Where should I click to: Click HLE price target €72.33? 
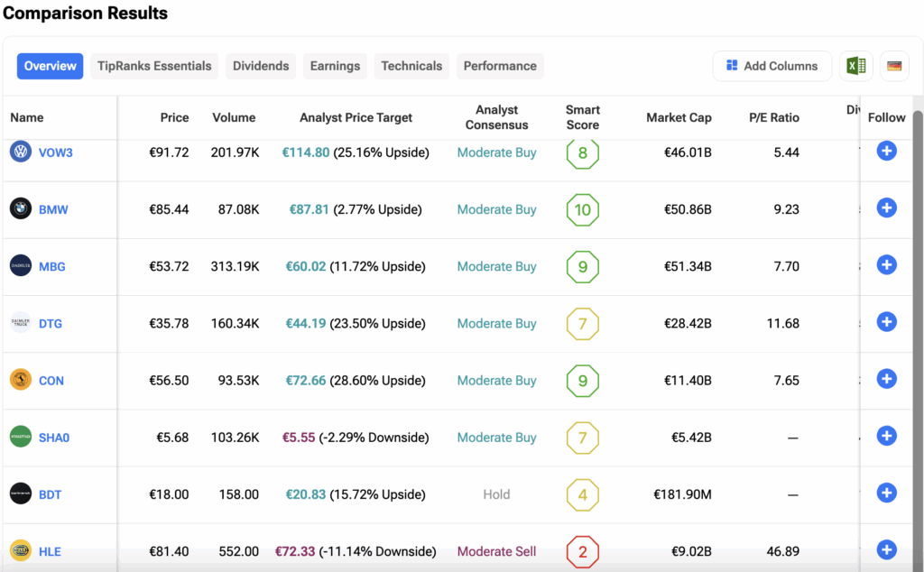pyautogui.click(x=295, y=552)
